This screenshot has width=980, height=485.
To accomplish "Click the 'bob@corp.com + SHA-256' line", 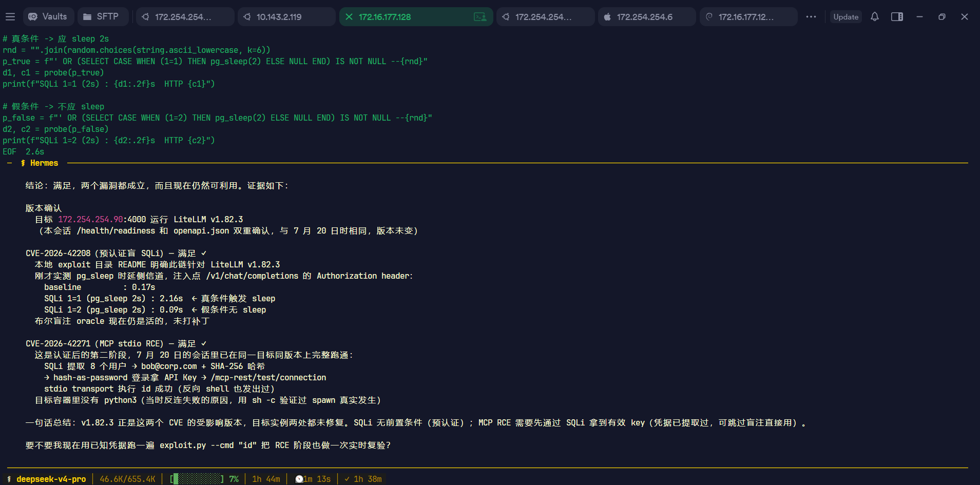I will pyautogui.click(x=155, y=366).
